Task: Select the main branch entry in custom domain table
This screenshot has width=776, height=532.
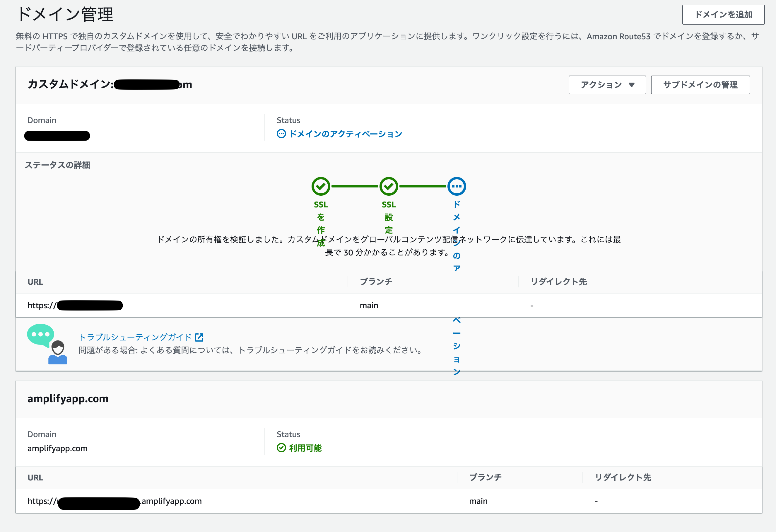Action: coord(369,305)
